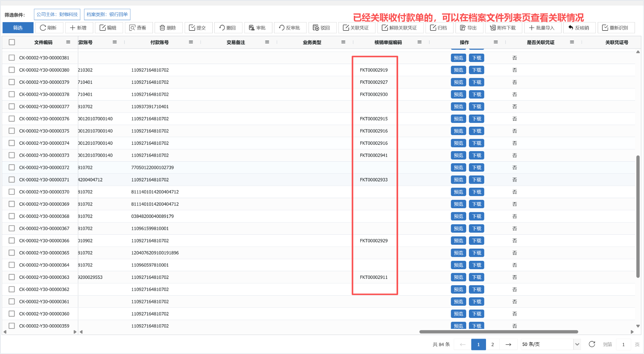Viewport: 644px width, 354px height.
Task: Click the blue 筛选 filter button
Action: click(x=18, y=28)
